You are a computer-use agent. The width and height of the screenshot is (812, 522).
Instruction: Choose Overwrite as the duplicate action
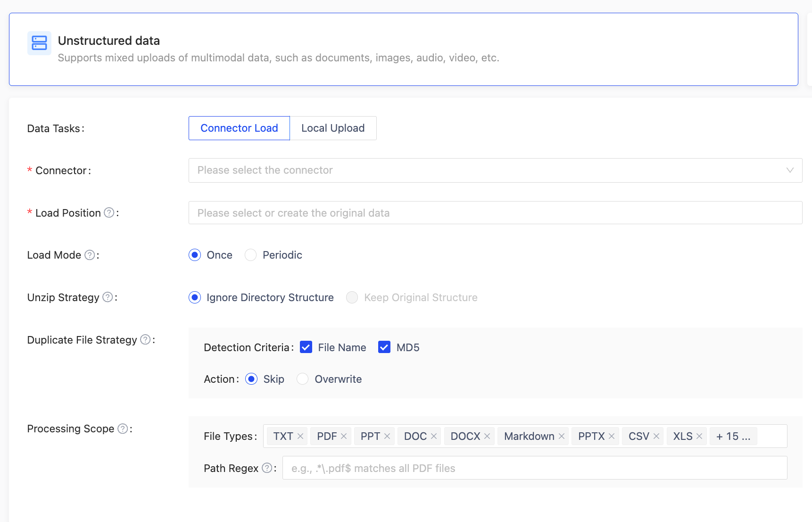(303, 379)
